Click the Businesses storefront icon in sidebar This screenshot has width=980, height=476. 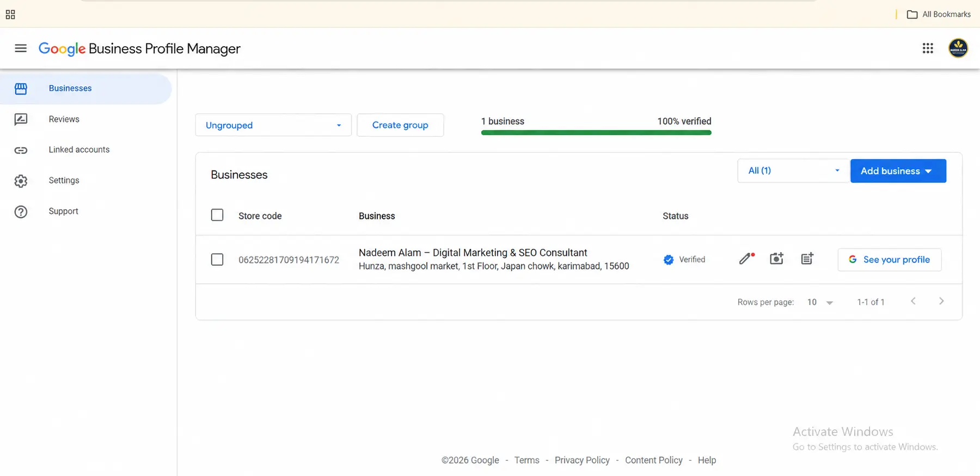point(21,89)
